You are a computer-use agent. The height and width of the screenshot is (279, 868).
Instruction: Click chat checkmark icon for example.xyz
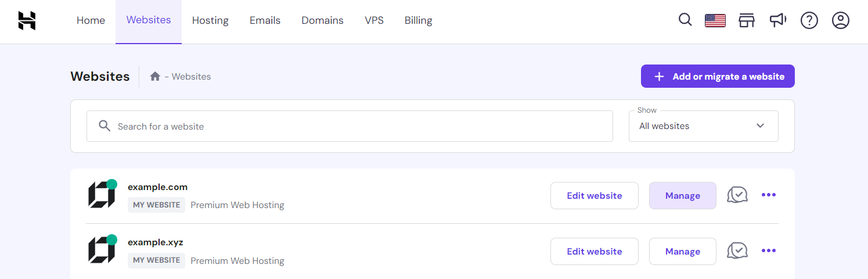[x=737, y=251]
